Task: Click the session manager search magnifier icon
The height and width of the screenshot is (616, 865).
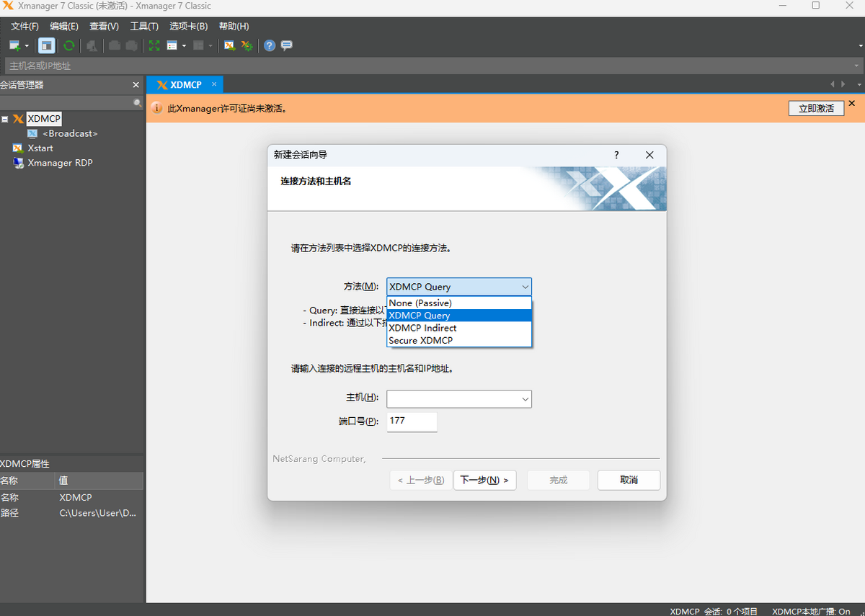Action: tap(138, 103)
